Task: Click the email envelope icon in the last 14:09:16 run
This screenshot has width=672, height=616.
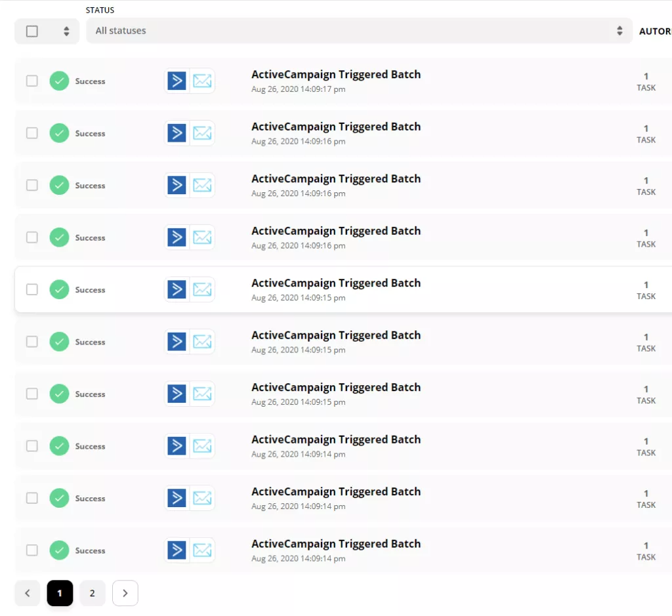Action: coord(202,237)
